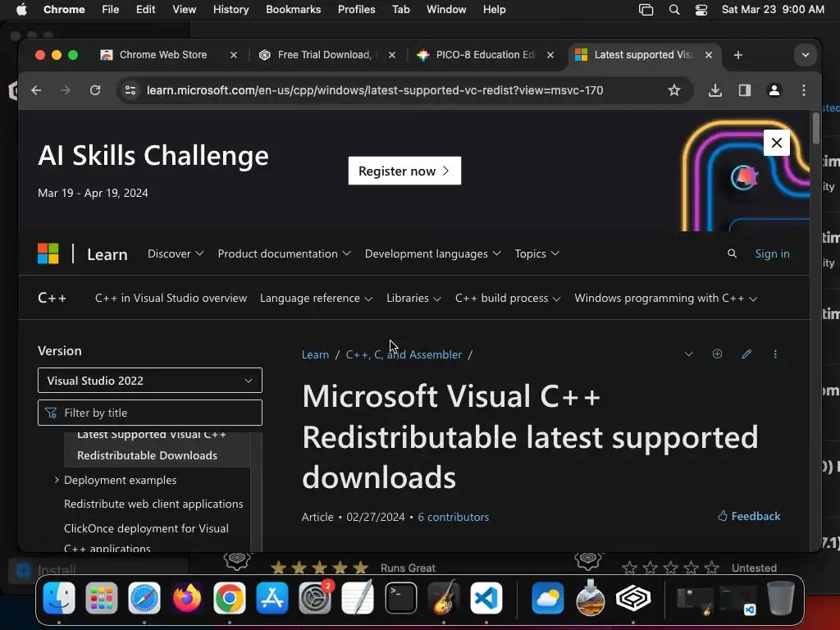Screen dimensions: 840x630
Task: Open Terminal from the Dock
Action: 400,598
